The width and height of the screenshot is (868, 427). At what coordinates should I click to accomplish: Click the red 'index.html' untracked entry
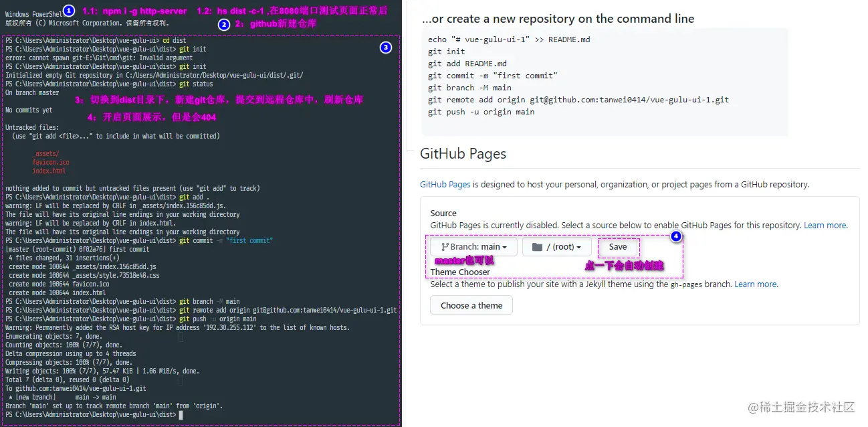tap(49, 171)
